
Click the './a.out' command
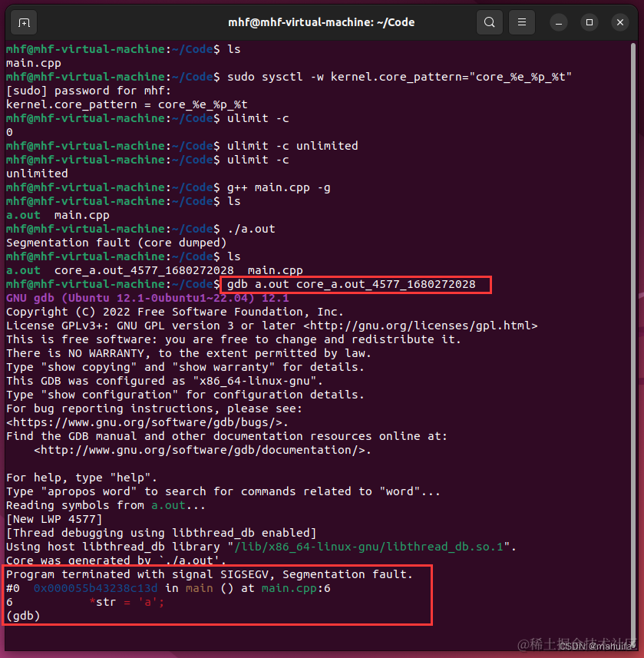(251, 229)
